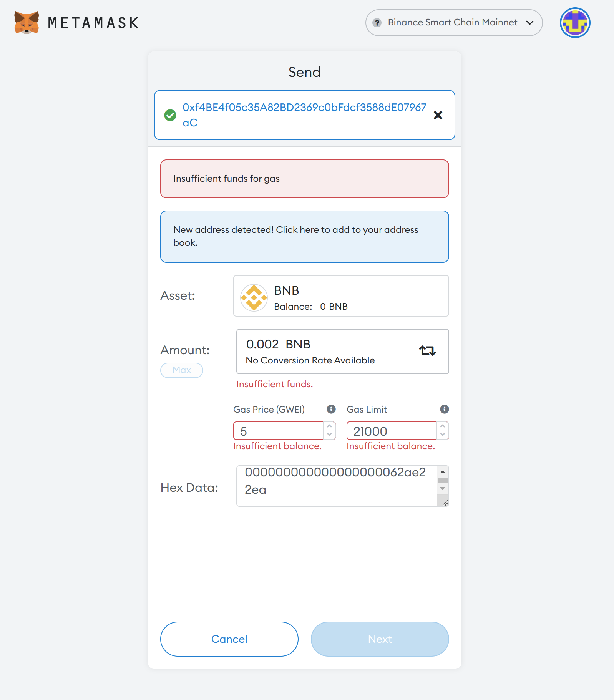Image resolution: width=614 pixels, height=700 pixels.
Task: Click the Max amount button
Action: (x=181, y=370)
